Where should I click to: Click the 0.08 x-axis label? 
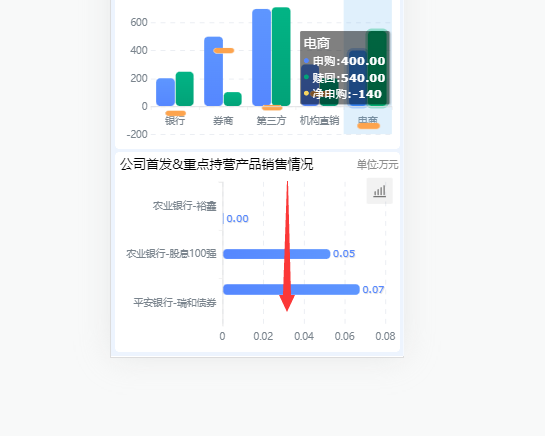coord(385,336)
